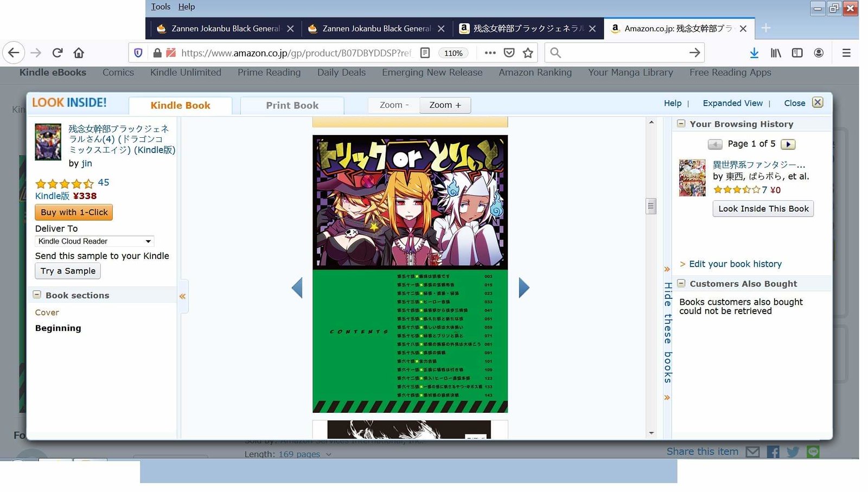Close the Look Inside overlay
Image resolution: width=868 pixels, height=492 pixels.
[818, 103]
